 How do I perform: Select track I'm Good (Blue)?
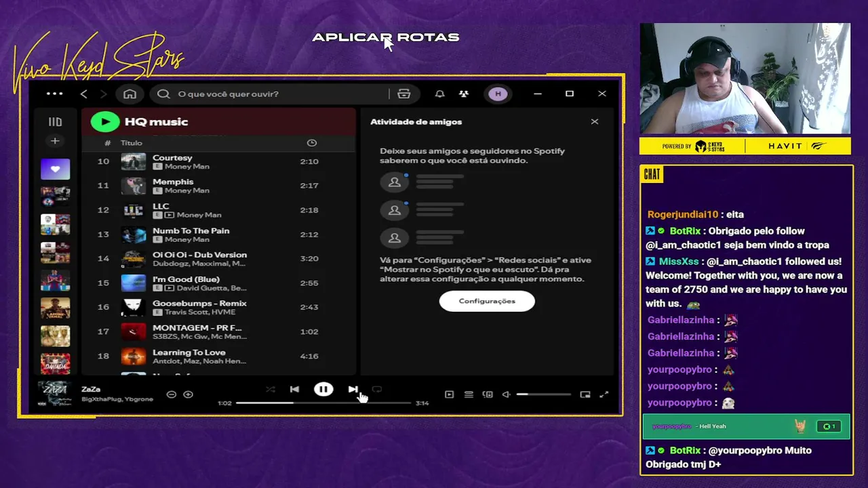click(218, 283)
